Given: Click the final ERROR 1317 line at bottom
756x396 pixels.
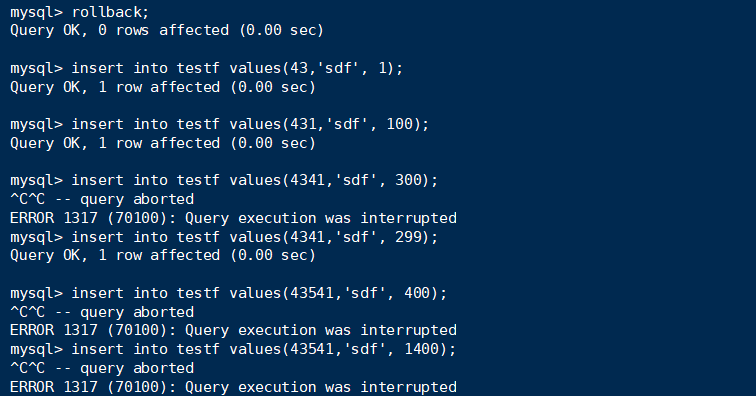Looking at the screenshot, I should (233, 387).
